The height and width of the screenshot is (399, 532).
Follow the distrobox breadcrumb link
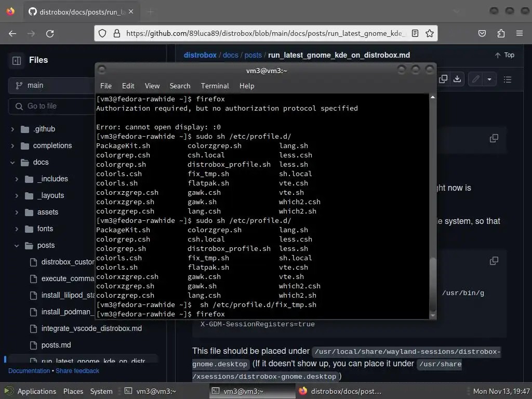(200, 55)
